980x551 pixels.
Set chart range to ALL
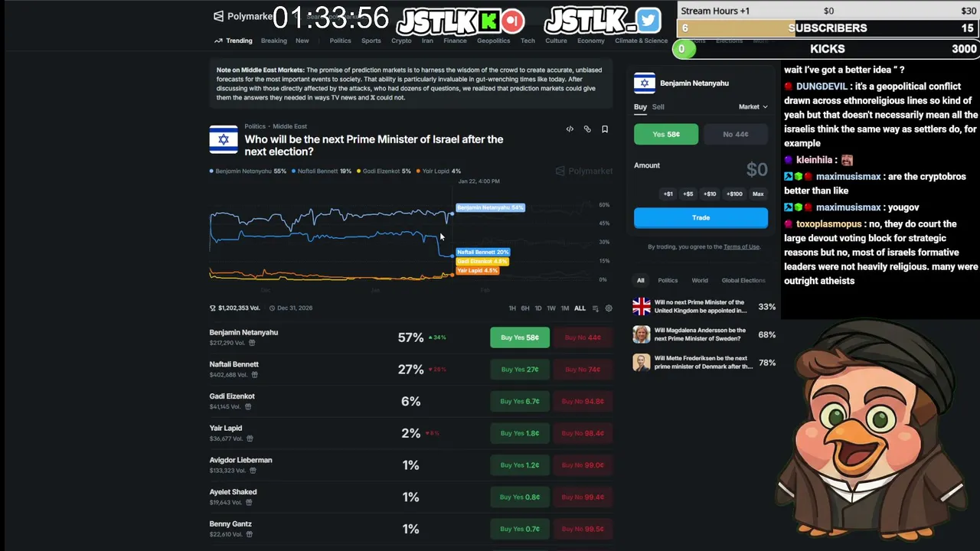pyautogui.click(x=580, y=308)
